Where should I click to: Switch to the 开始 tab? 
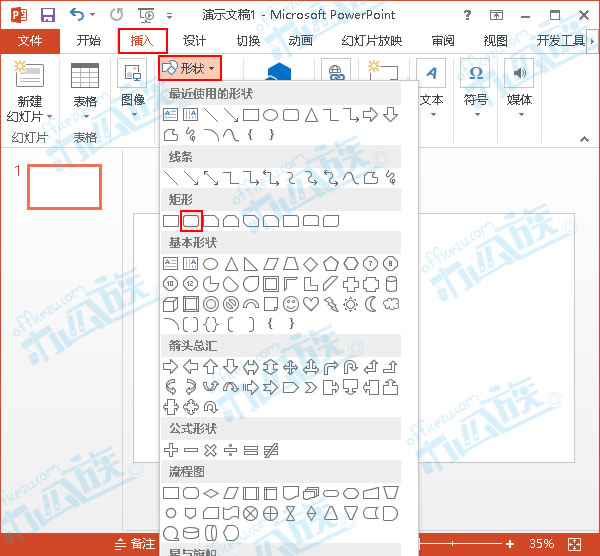pyautogui.click(x=88, y=41)
